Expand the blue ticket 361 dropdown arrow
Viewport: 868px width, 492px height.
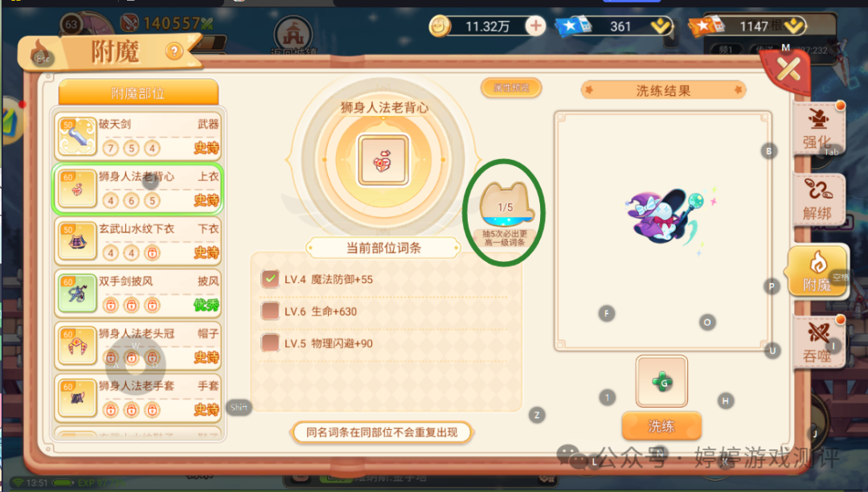661,26
